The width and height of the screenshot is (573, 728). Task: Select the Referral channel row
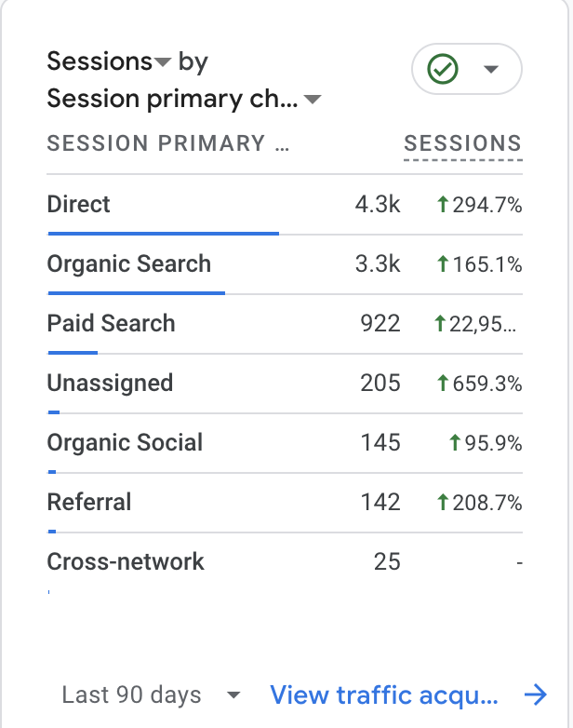pos(89,502)
